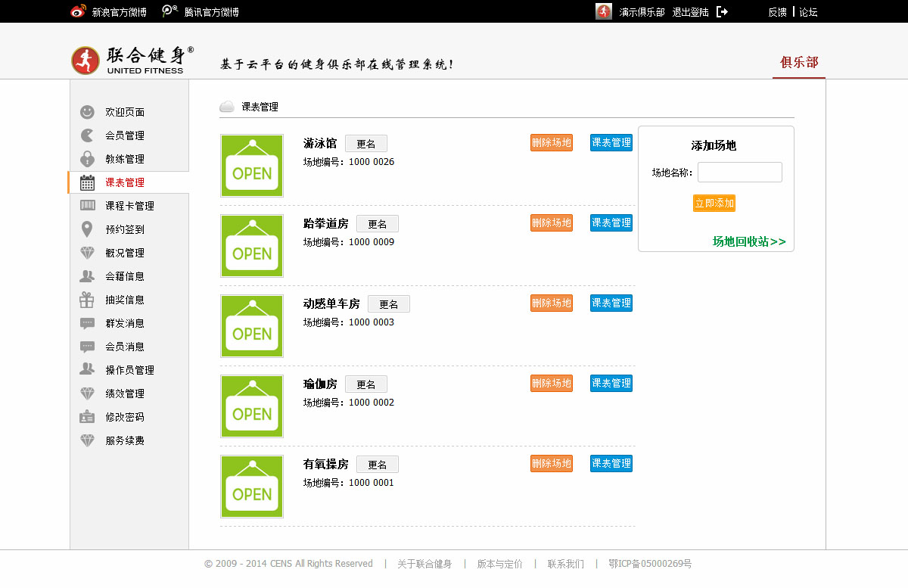Click the 场地名称 text input field
Screen dimensions: 908x588
coord(739,173)
